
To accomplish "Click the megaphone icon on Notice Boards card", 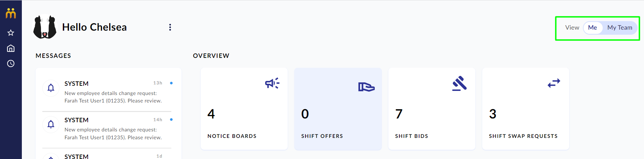I will 272,83.
